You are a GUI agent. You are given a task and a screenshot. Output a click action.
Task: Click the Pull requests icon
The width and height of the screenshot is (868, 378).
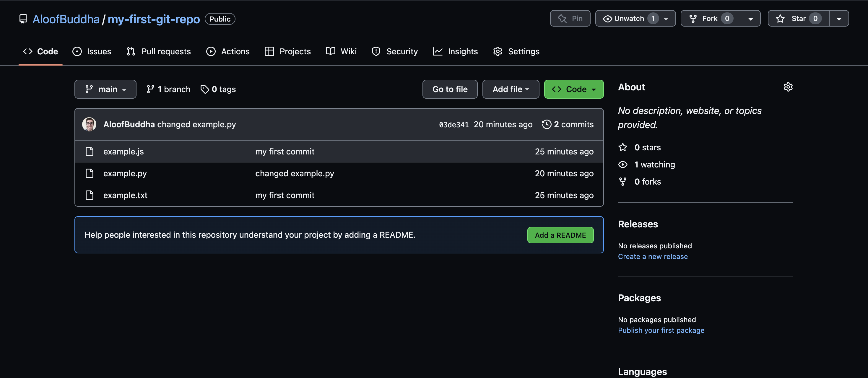tap(131, 51)
